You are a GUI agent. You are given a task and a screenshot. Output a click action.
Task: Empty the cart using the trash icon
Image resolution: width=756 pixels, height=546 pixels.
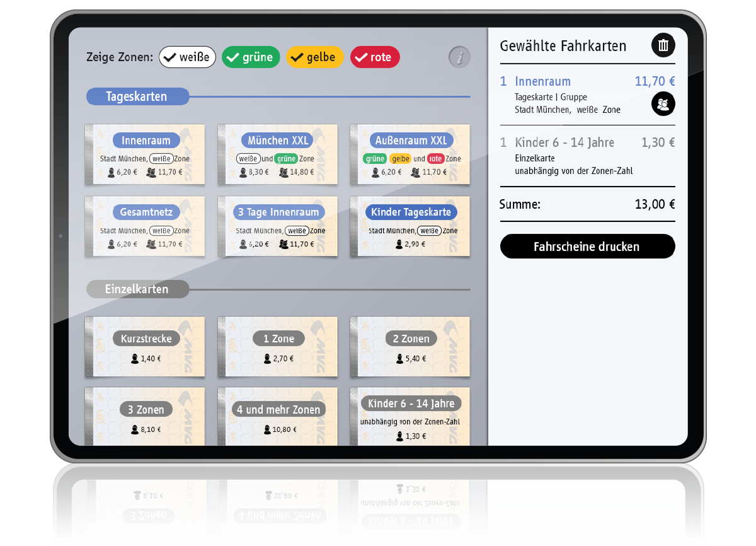click(663, 45)
